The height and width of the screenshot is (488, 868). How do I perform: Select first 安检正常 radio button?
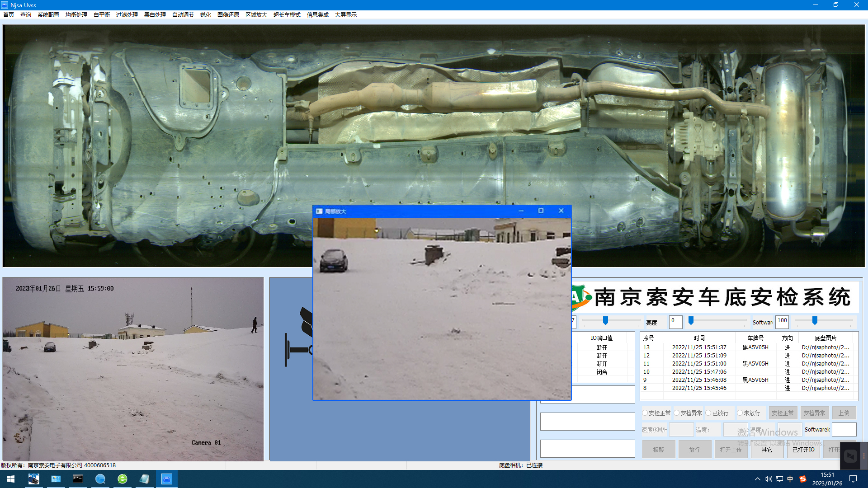(645, 413)
